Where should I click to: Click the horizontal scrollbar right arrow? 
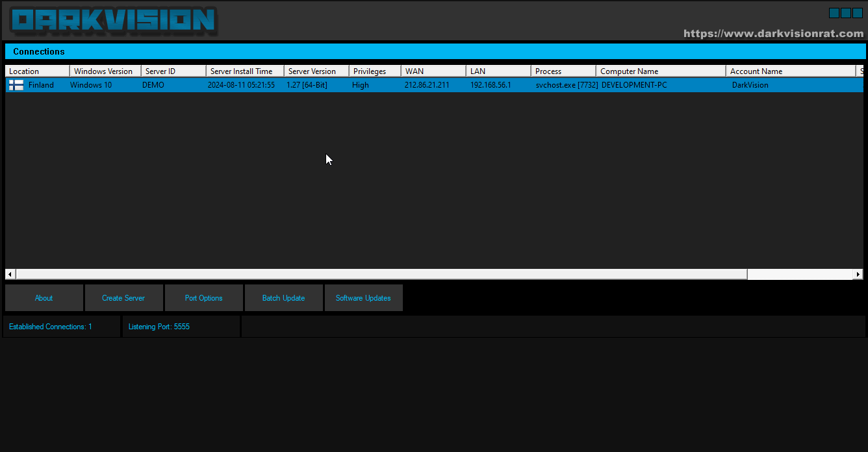pyautogui.click(x=858, y=274)
